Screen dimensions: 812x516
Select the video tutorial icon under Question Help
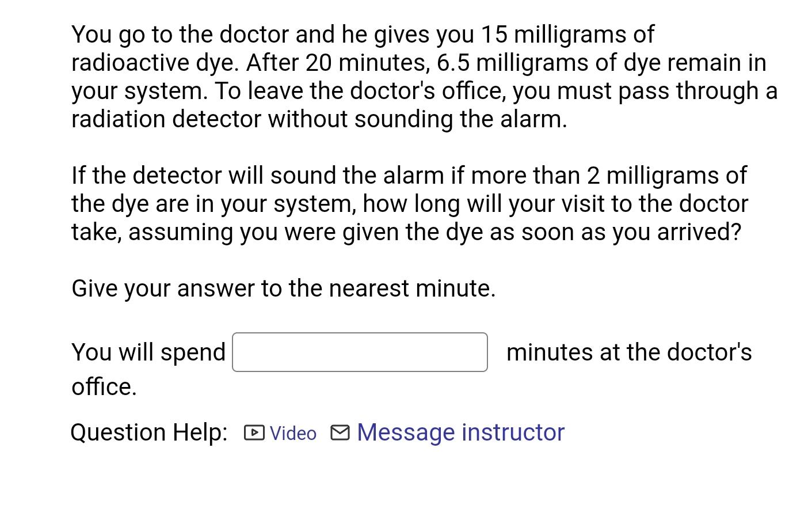coord(253,432)
